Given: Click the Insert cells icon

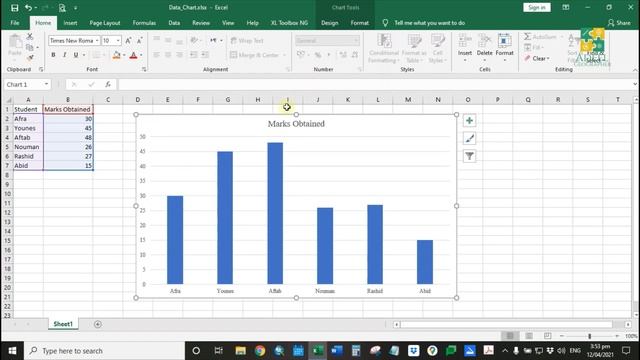Looking at the screenshot, I should pyautogui.click(x=464, y=41).
